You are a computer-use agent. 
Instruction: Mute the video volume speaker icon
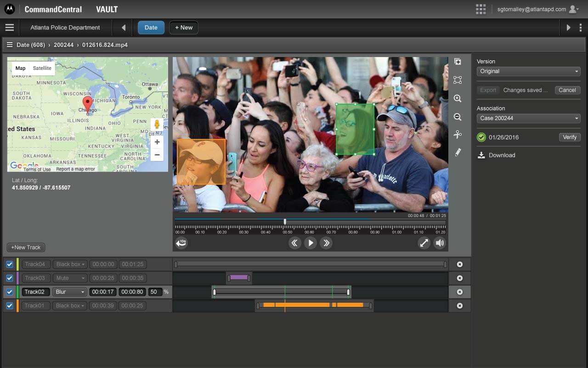pos(440,243)
